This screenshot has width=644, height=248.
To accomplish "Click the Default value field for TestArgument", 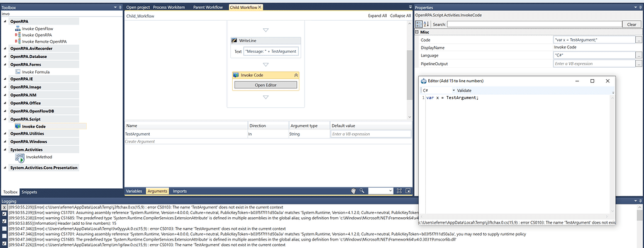I will tap(370, 134).
